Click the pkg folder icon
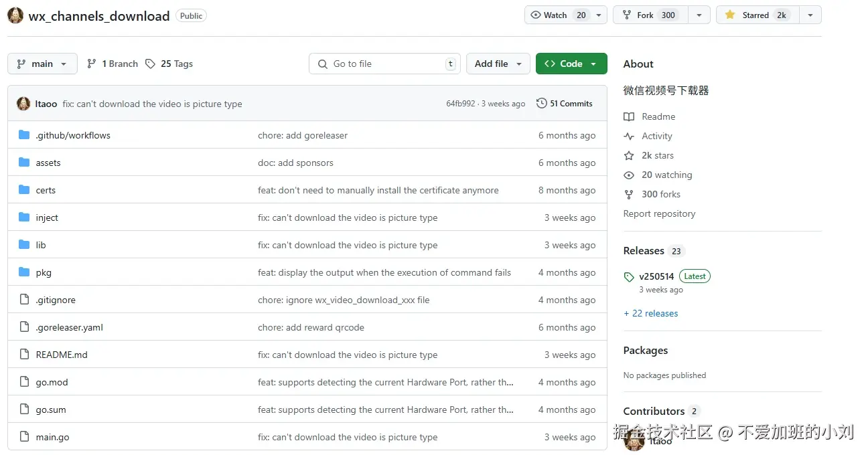The height and width of the screenshot is (455, 868). click(24, 272)
